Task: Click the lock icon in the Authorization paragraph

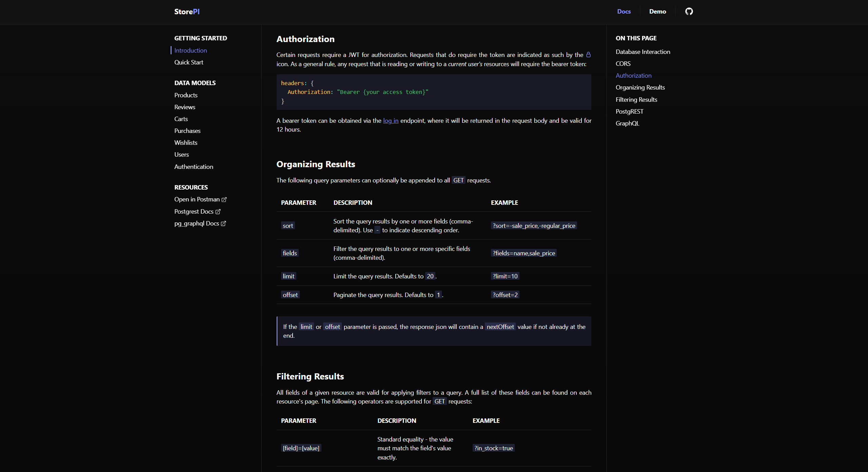Action: pyautogui.click(x=588, y=54)
